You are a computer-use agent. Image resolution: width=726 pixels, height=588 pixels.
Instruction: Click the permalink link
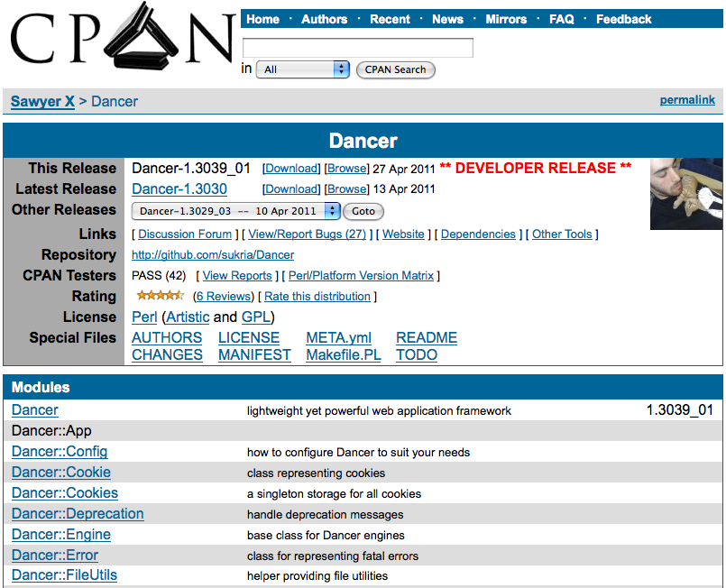[x=687, y=100]
